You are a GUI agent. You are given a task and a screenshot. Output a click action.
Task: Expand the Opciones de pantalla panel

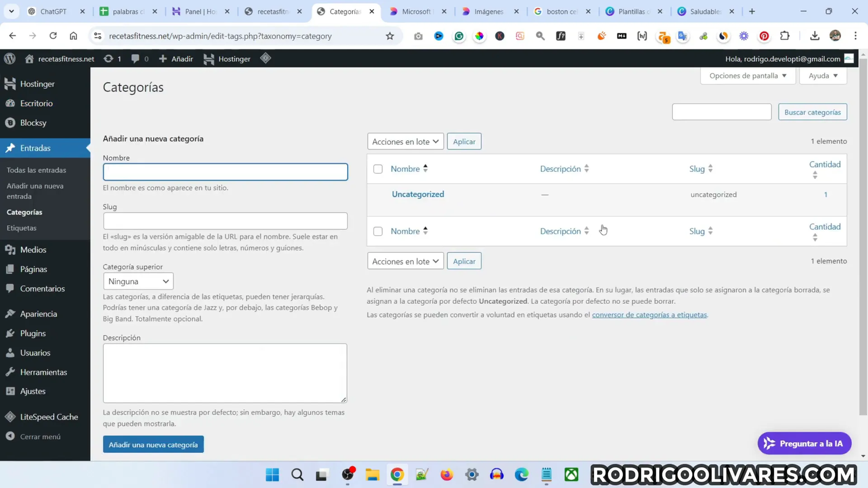tap(748, 75)
